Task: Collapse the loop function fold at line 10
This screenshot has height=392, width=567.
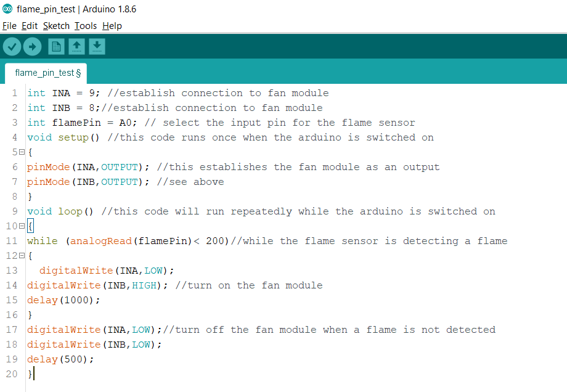Action: (x=22, y=226)
